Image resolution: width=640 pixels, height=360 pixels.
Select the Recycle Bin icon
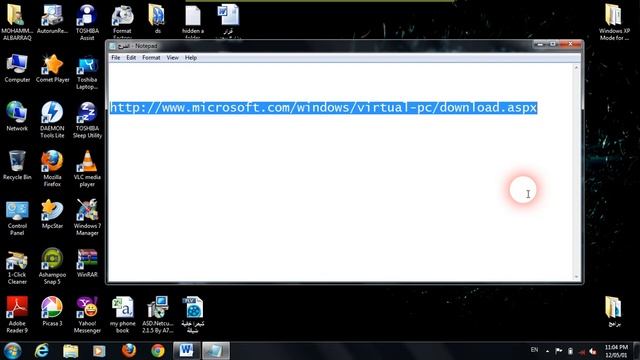[17, 165]
